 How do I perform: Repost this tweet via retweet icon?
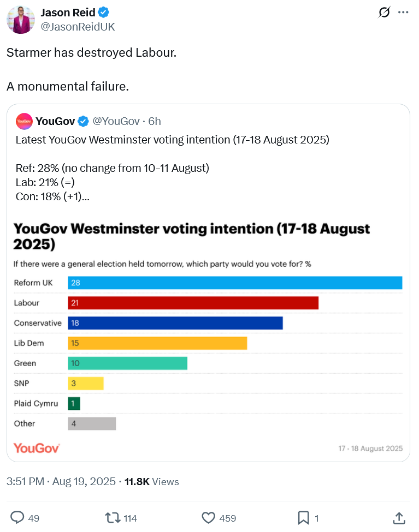pos(113,517)
